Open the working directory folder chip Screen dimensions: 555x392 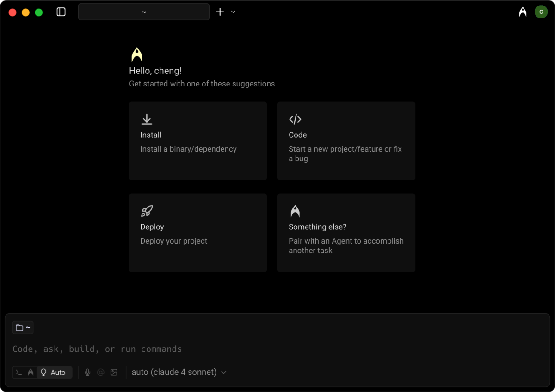pos(23,327)
